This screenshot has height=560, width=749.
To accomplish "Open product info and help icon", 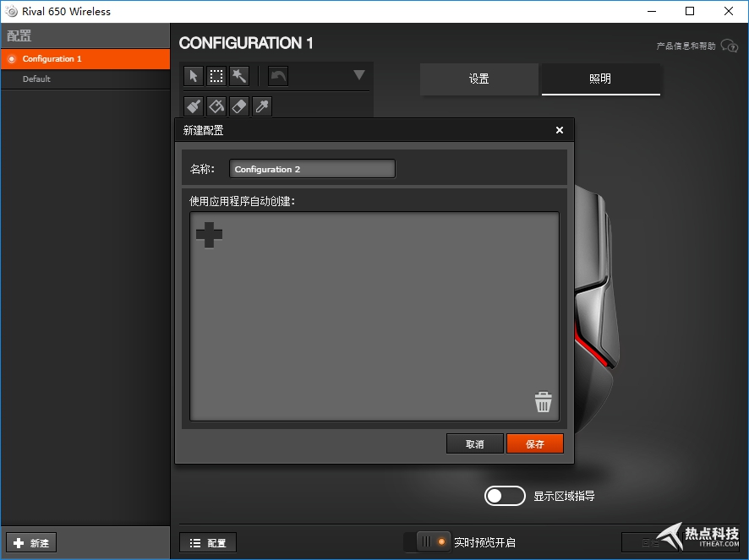I will (729, 46).
